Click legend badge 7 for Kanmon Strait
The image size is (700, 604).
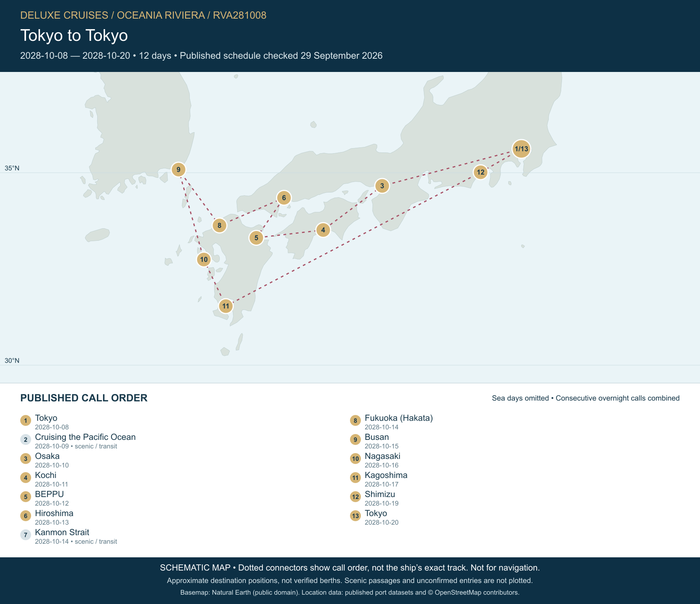(x=26, y=535)
